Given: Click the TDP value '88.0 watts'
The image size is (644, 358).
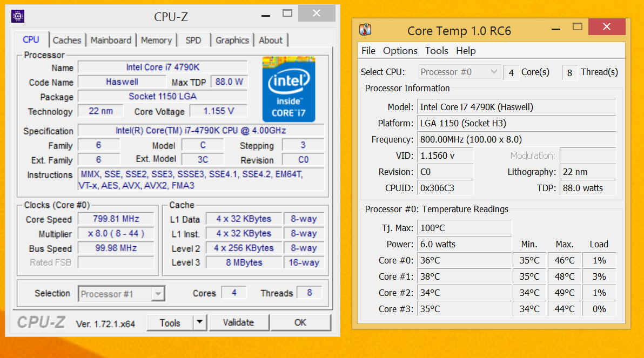Looking at the screenshot, I should point(588,188).
